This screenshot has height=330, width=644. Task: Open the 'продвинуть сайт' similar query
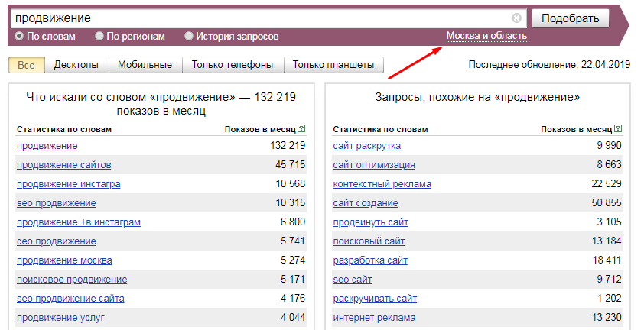(x=370, y=222)
